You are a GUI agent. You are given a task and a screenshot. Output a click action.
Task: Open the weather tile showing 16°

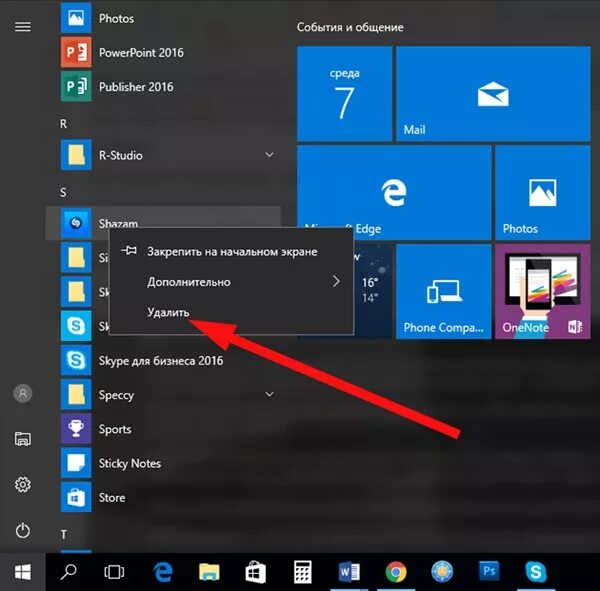[x=373, y=291]
